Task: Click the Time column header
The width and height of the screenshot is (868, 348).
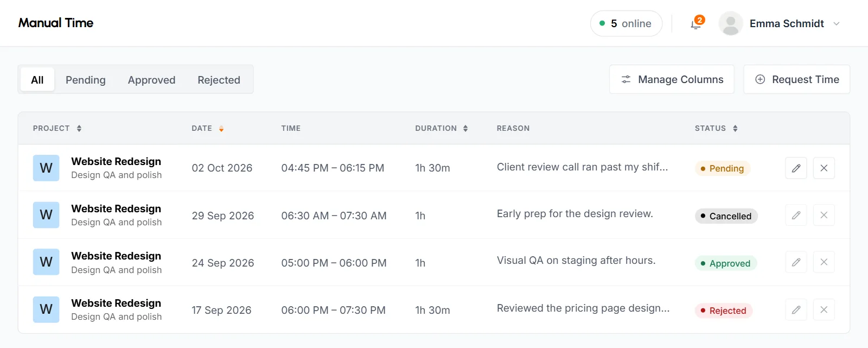Action: tap(291, 128)
